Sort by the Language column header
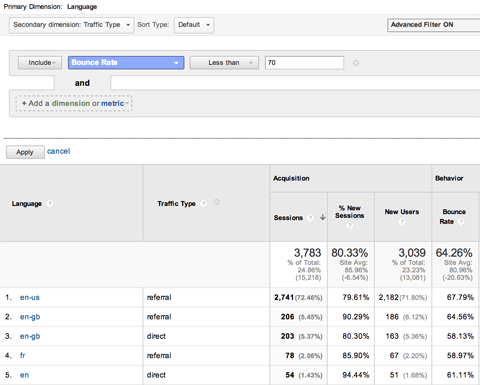The width and height of the screenshot is (480, 385). coord(27,204)
